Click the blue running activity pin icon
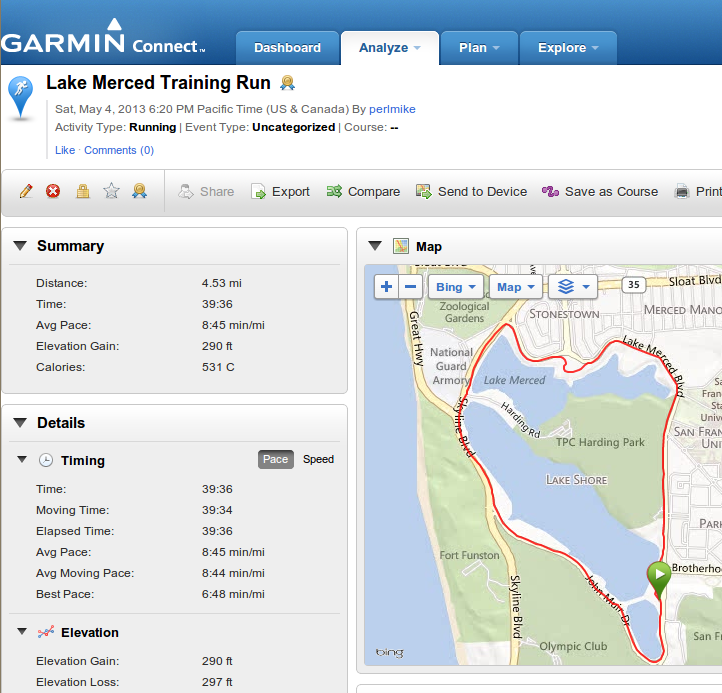The image size is (722, 693). 21,98
